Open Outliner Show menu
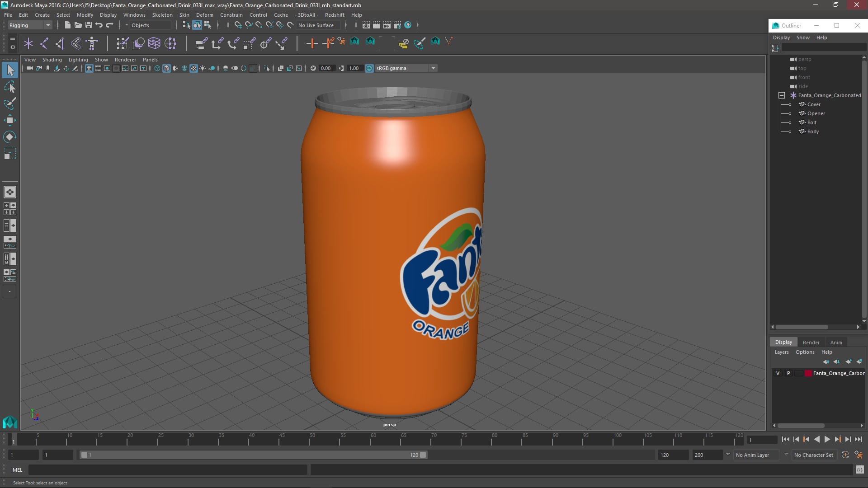This screenshot has width=868, height=488. tap(803, 38)
